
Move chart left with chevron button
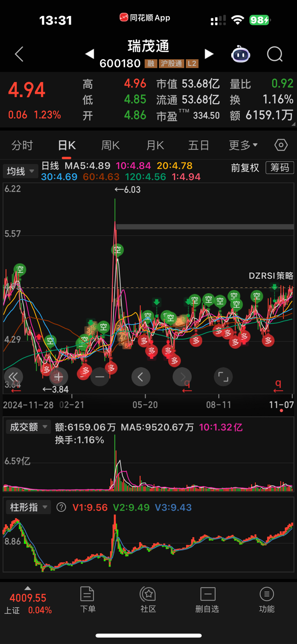141,377
